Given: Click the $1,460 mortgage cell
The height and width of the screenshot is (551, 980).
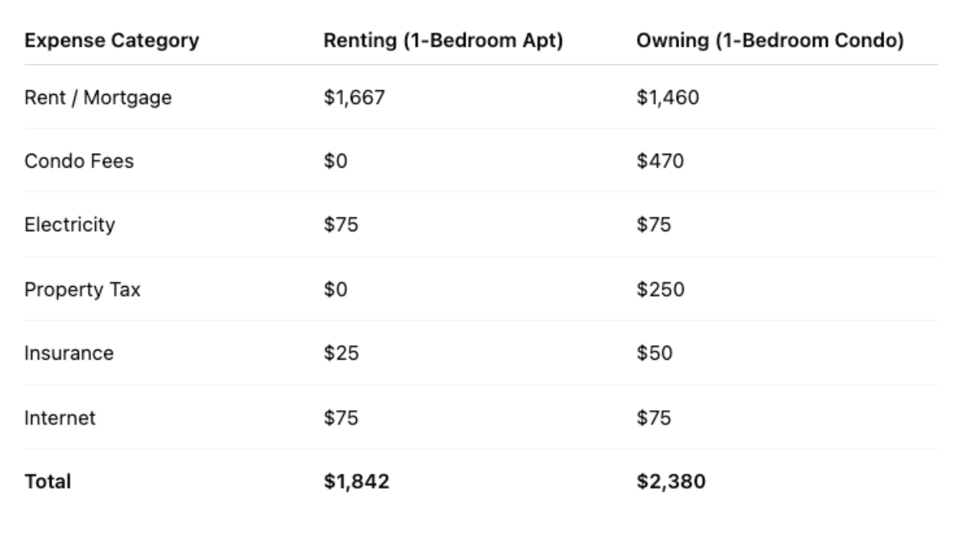Looking at the screenshot, I should click(x=668, y=98).
